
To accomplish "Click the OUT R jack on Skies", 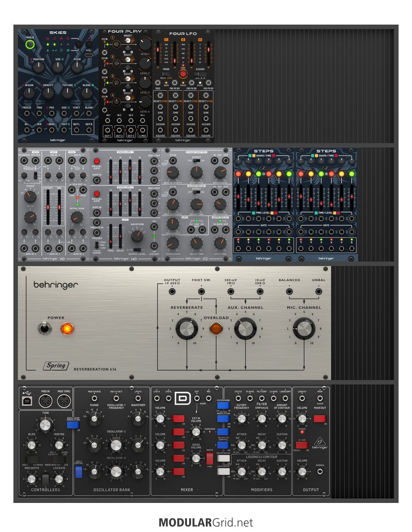I will tap(89, 130).
